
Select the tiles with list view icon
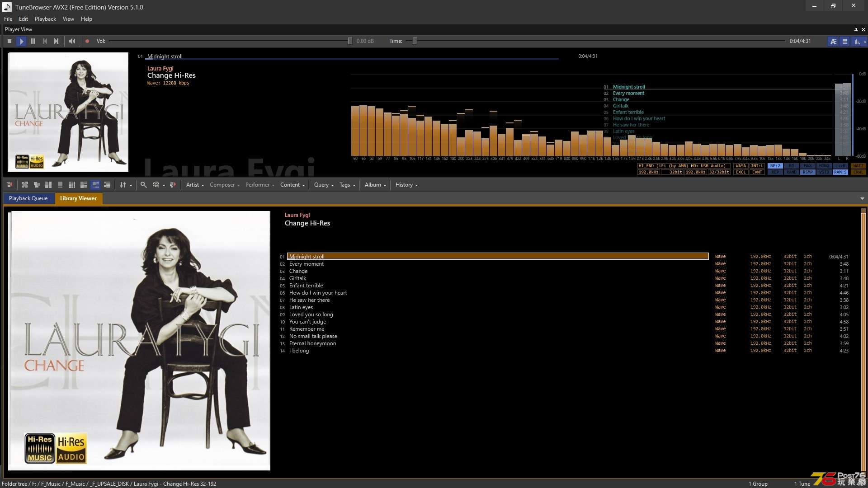(x=84, y=185)
